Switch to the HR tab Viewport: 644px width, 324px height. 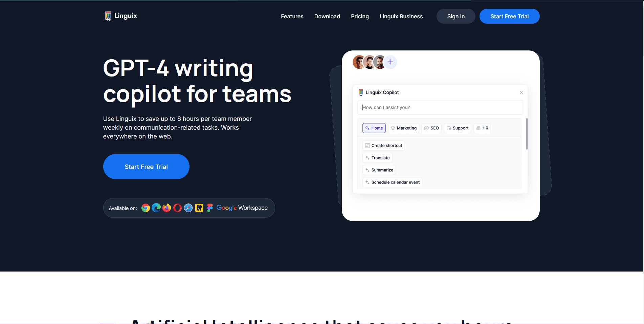[482, 128]
